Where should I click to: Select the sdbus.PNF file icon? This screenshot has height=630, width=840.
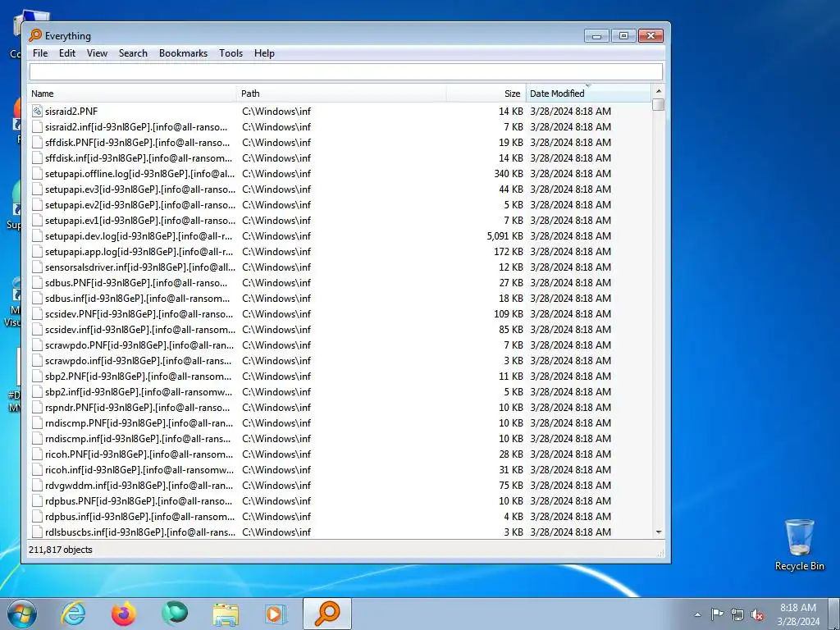37,282
